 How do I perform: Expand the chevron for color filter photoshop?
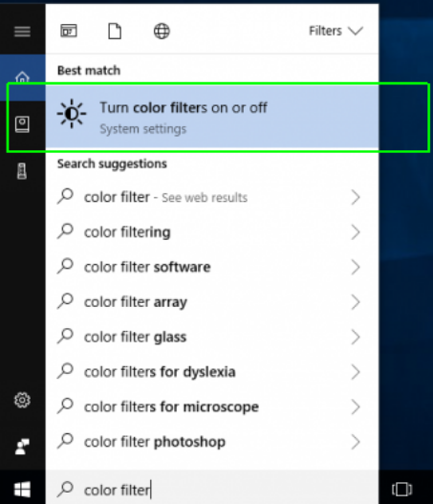(356, 442)
